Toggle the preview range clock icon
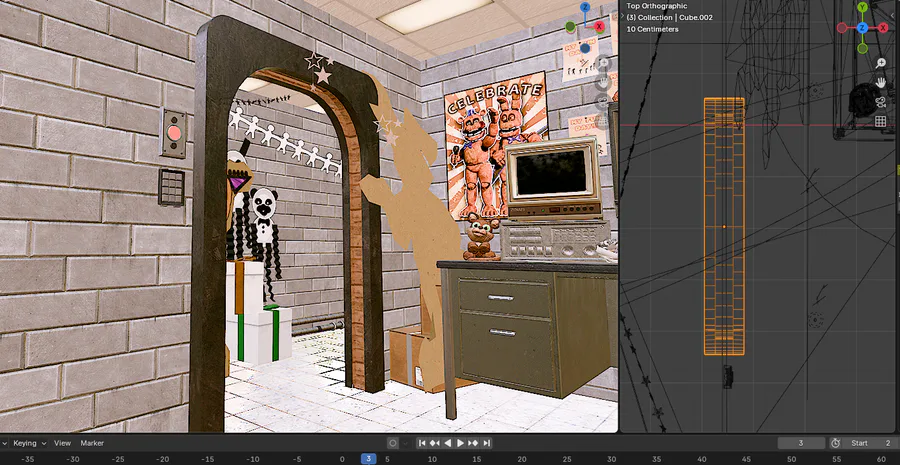 835,443
